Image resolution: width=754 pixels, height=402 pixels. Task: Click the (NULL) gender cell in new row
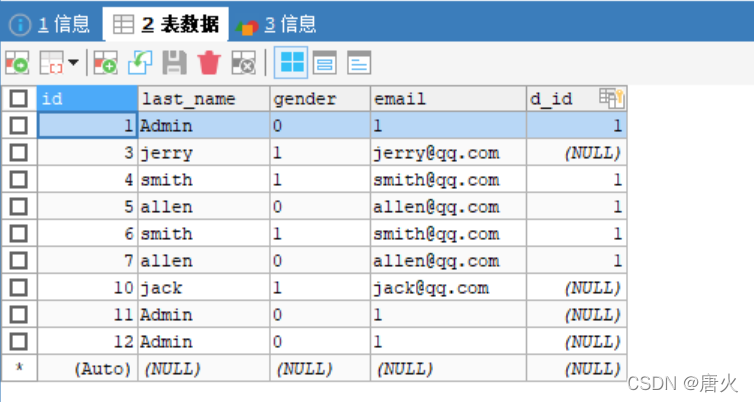[x=320, y=369]
